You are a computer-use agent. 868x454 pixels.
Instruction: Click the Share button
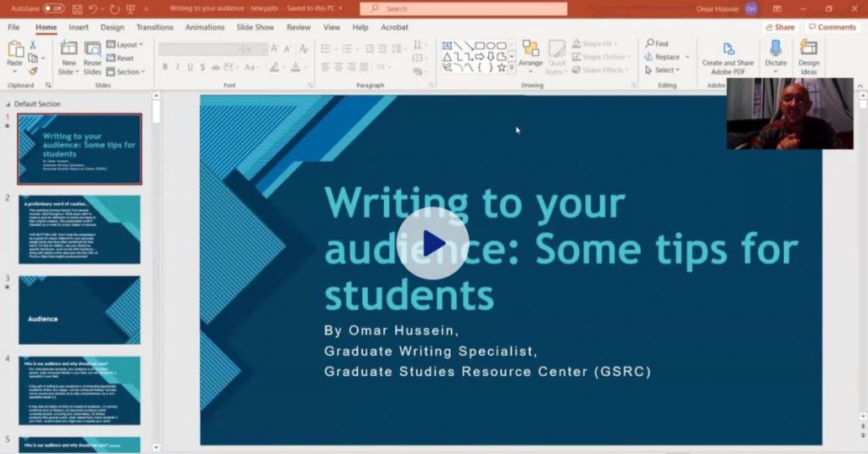coord(779,27)
